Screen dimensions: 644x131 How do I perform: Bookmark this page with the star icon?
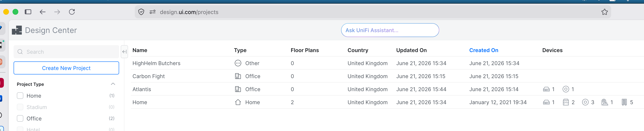pyautogui.click(x=604, y=12)
